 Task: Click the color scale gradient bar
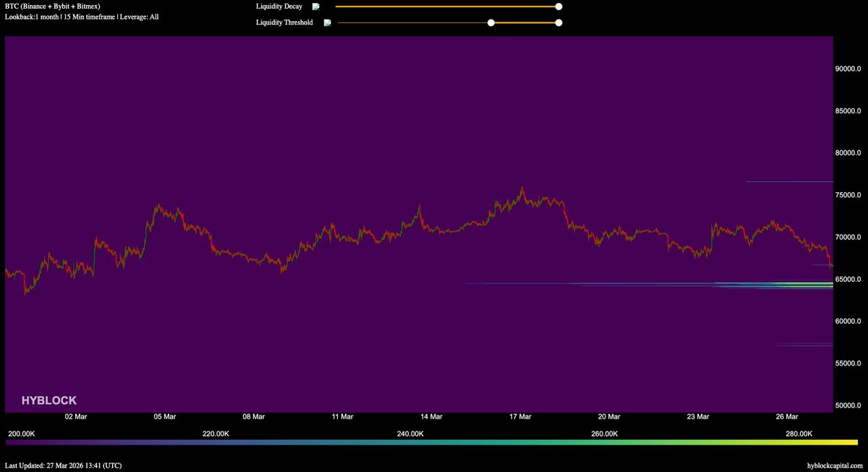click(431, 442)
